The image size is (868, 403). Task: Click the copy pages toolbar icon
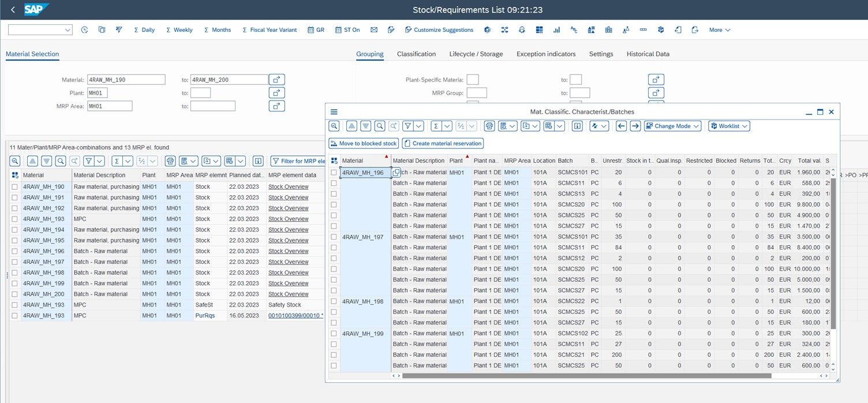point(102,30)
